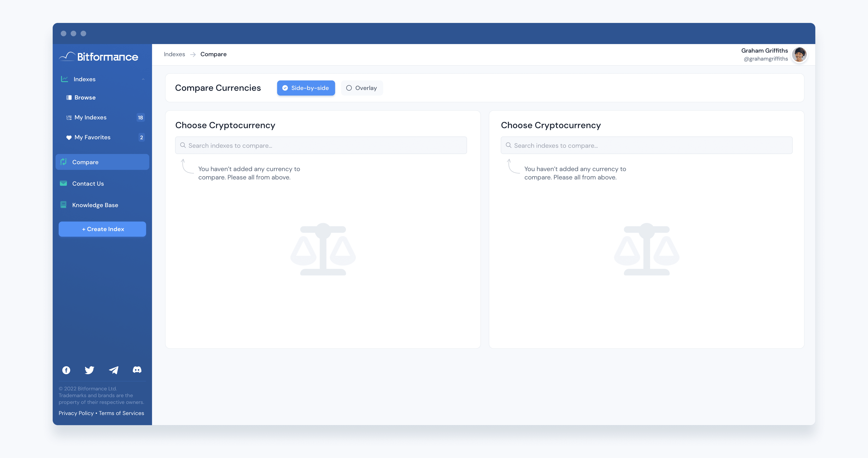Open Bitformance Telegram channel
The image size is (868, 458).
[113, 370]
